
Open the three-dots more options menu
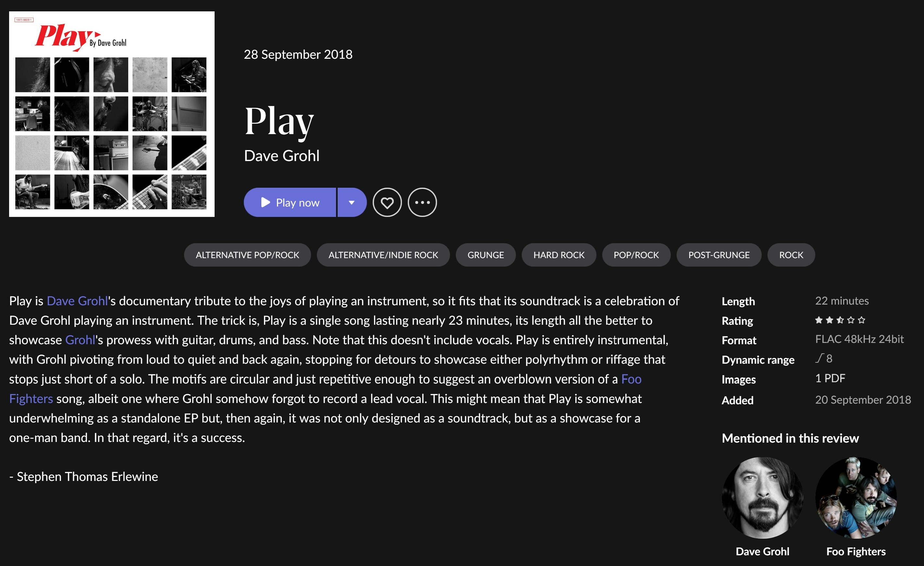422,203
